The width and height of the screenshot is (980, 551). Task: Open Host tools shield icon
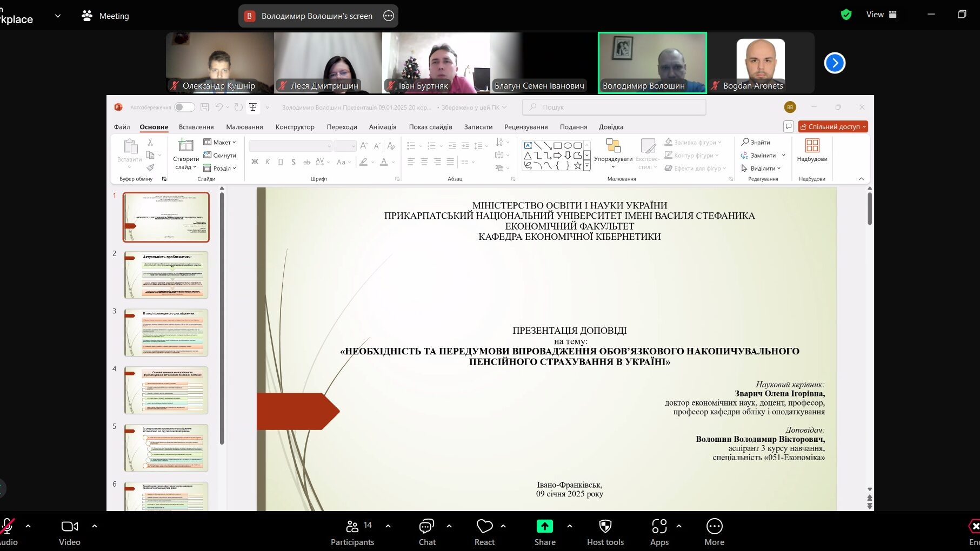tap(605, 527)
